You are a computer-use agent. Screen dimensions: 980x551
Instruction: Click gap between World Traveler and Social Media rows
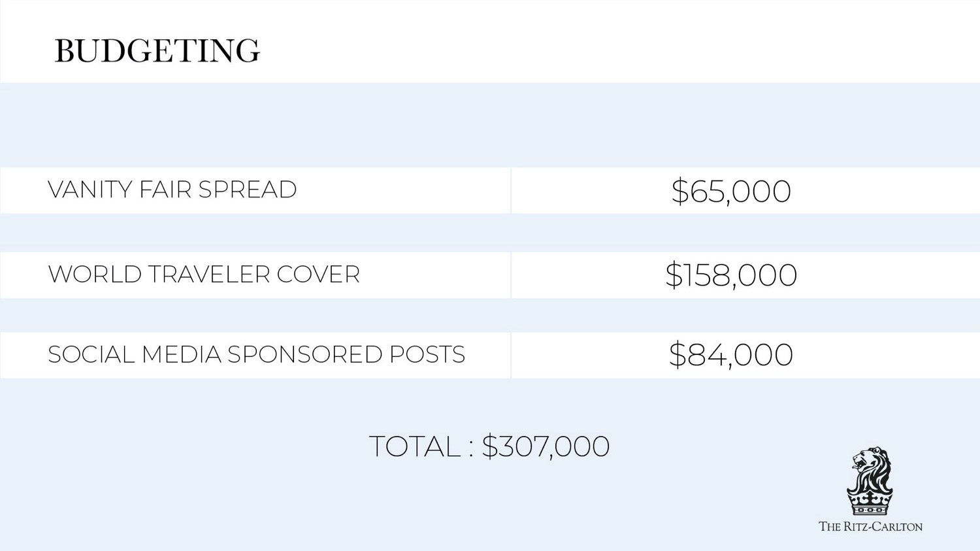(490, 315)
